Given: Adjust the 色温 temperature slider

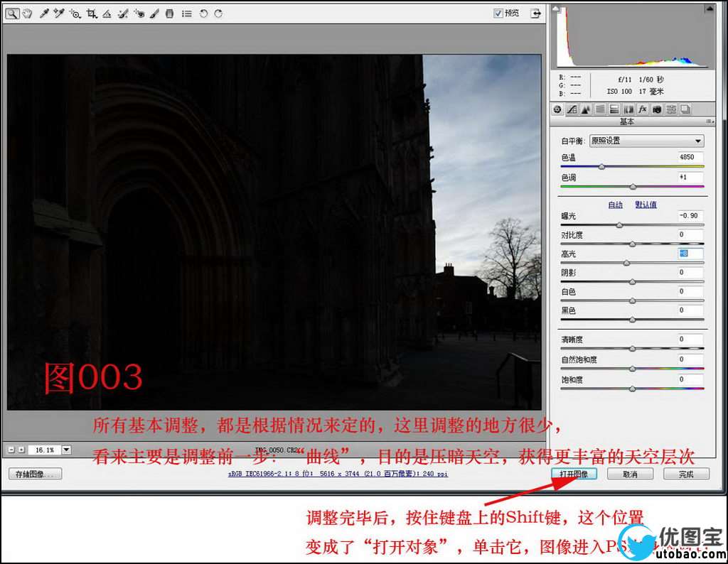Looking at the screenshot, I should pos(601,166).
